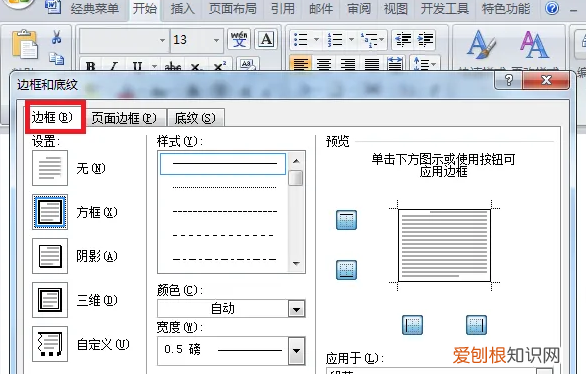Viewport: 586px width, 374px height.
Task: Click the font size field showing 13
Action: tap(191, 40)
